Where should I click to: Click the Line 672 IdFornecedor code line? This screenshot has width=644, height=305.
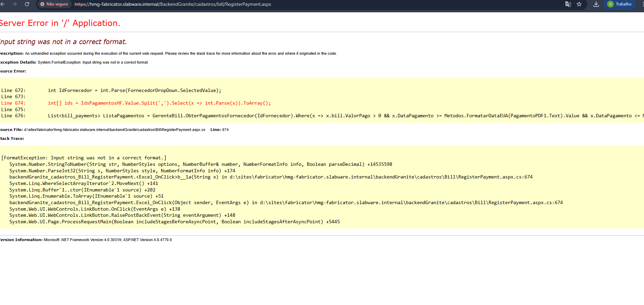coord(134,90)
